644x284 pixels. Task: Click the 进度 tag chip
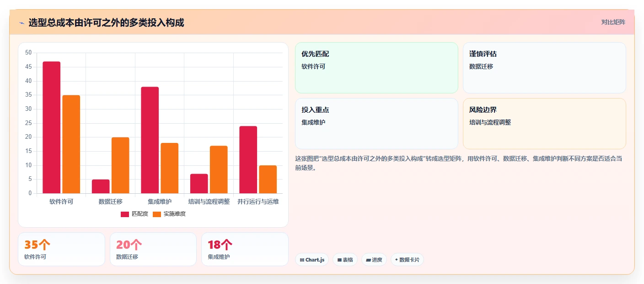pos(374,260)
